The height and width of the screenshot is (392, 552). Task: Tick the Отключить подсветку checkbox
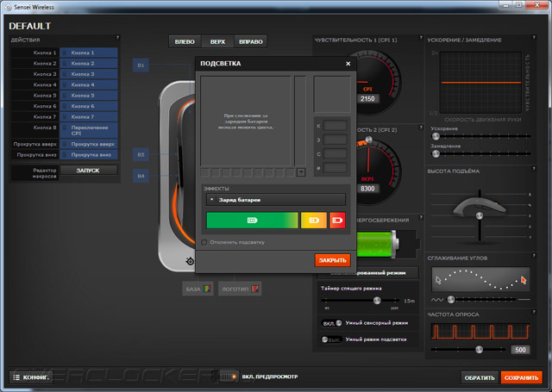tap(204, 242)
